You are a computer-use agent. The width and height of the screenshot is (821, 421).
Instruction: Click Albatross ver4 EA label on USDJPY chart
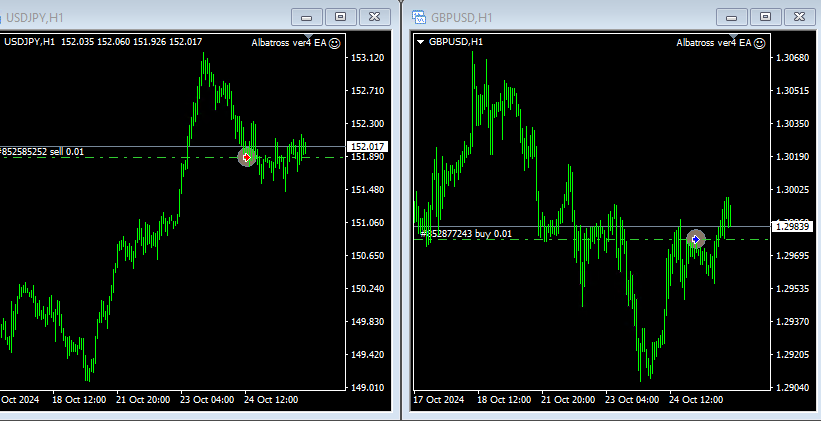(289, 43)
